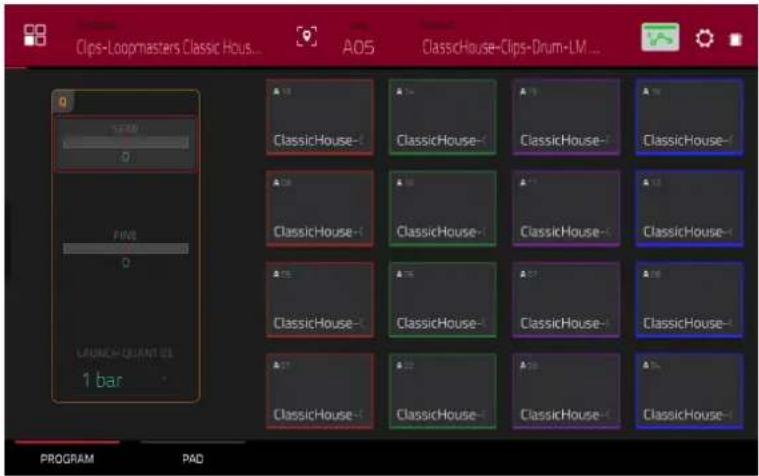
Task: Select green pad 14 in top row
Action: [442, 117]
